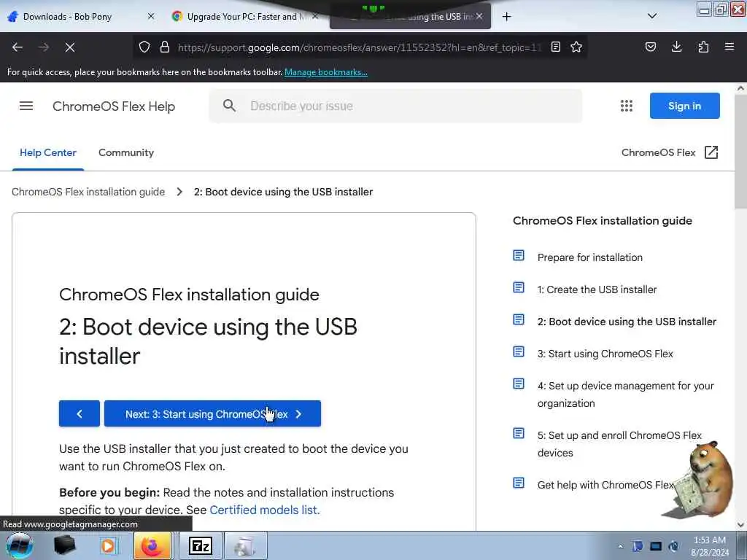
Task: Open the Google apps grid icon
Action: tap(627, 106)
